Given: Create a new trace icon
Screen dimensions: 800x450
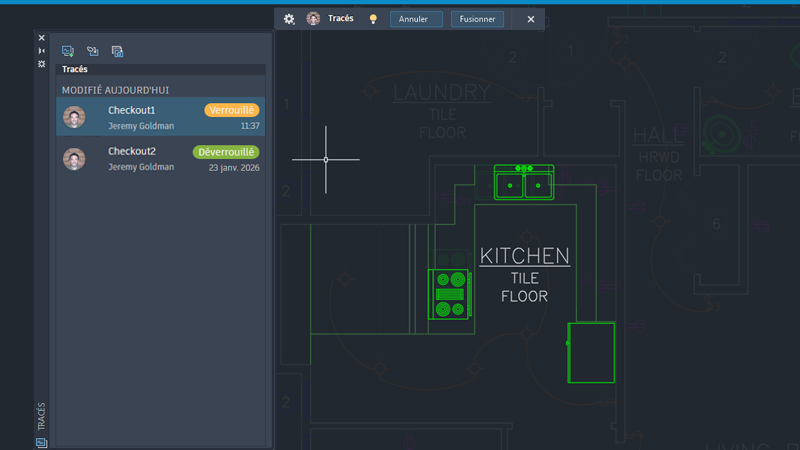Looking at the screenshot, I should point(68,51).
